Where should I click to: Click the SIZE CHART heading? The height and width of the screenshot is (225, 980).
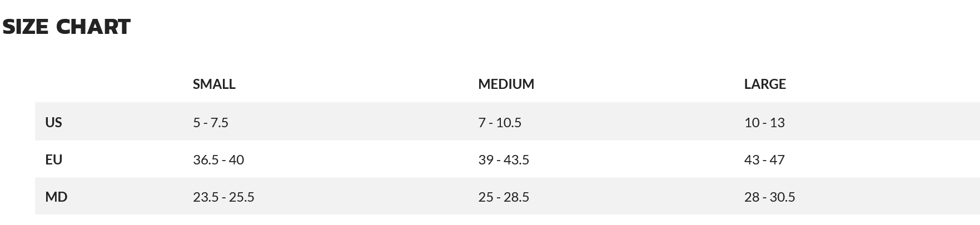67,27
